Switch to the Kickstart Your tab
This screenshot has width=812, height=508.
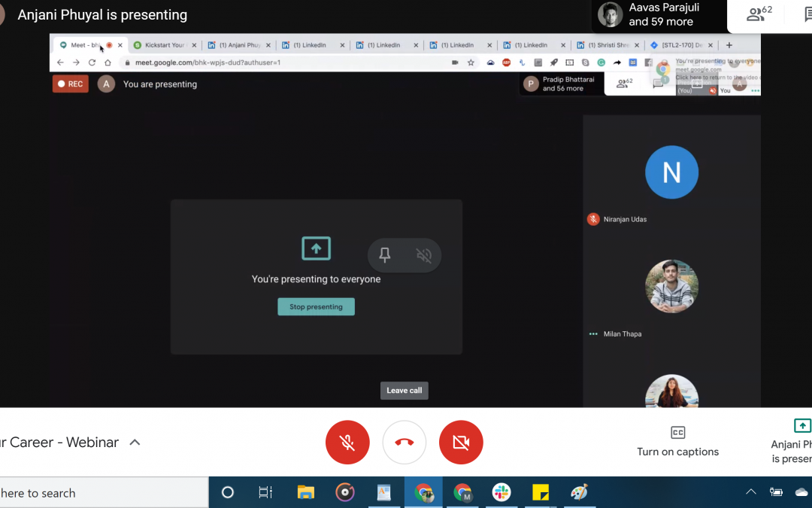coord(165,45)
